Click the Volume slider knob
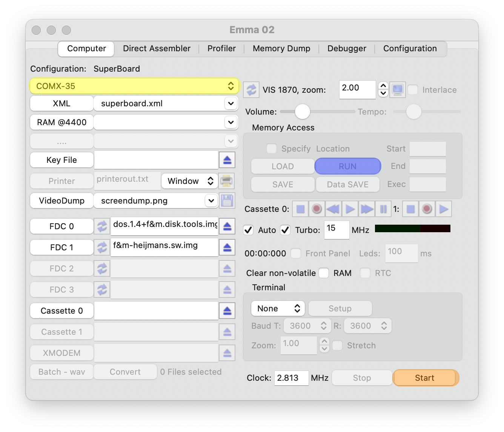Image resolution: width=504 pixels, height=432 pixels. [x=302, y=112]
